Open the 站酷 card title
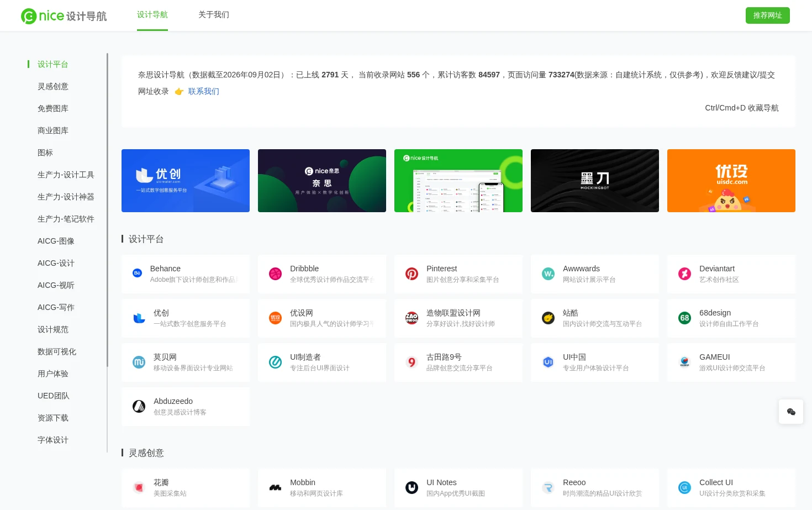The image size is (812, 510). coord(571,313)
